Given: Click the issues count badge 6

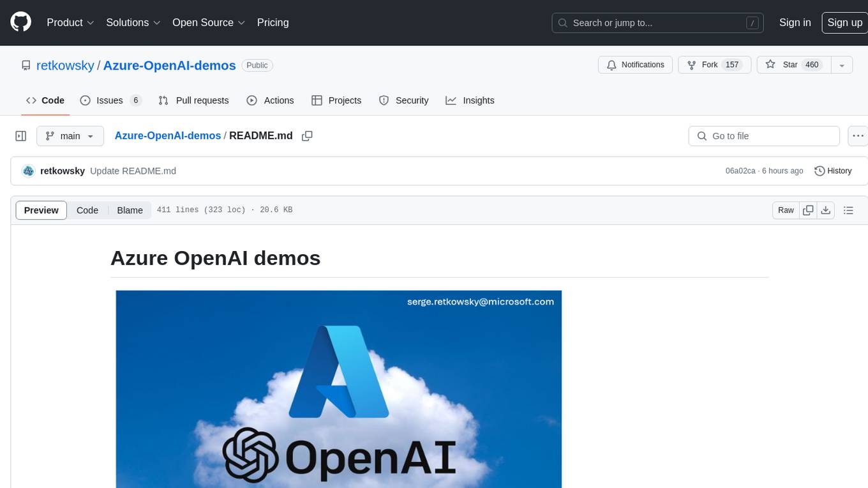Looking at the screenshot, I should pos(135,100).
